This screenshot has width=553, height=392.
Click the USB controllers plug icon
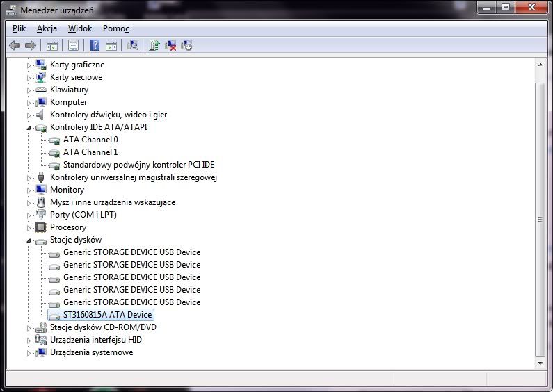pyautogui.click(x=41, y=177)
